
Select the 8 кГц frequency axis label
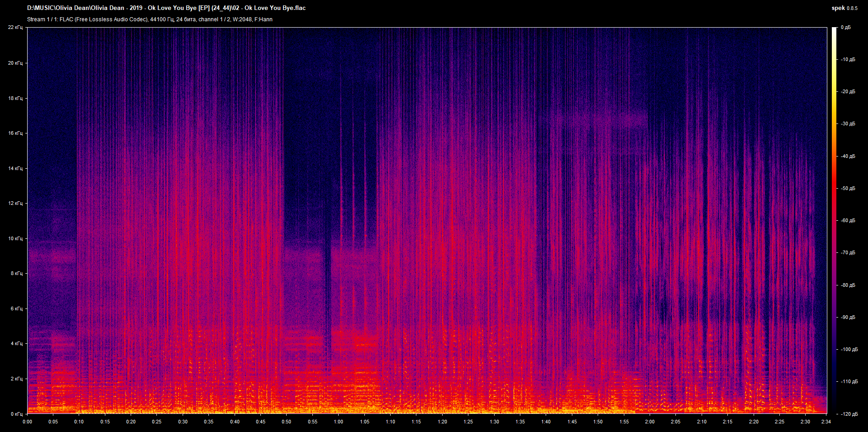tap(17, 273)
